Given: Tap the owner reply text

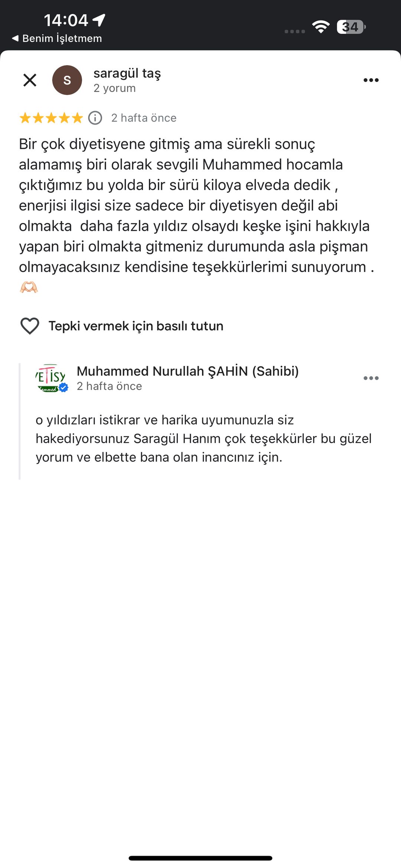Looking at the screenshot, I should point(203,438).
